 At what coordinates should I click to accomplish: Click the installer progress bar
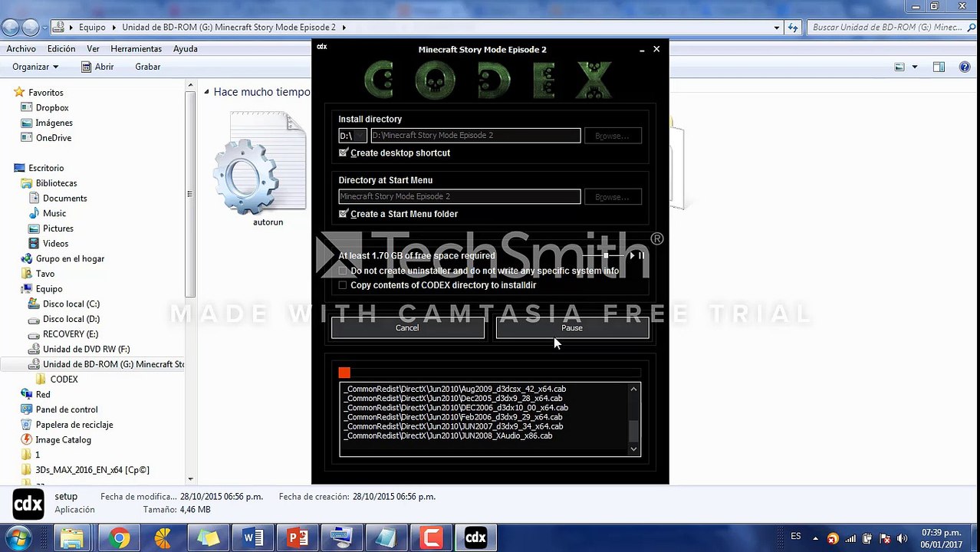point(489,373)
